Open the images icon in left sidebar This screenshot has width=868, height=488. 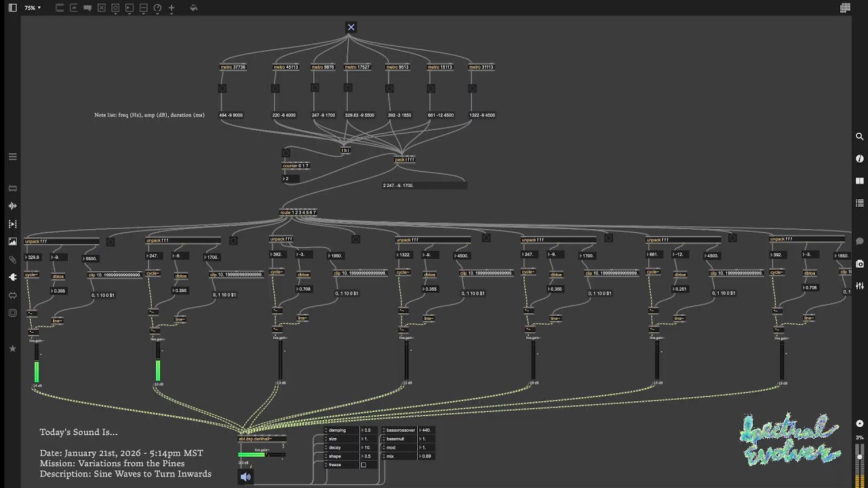click(x=12, y=241)
